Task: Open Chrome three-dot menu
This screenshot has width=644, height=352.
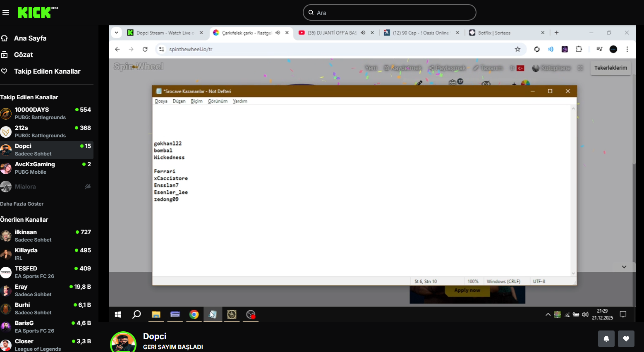Action: [627, 49]
